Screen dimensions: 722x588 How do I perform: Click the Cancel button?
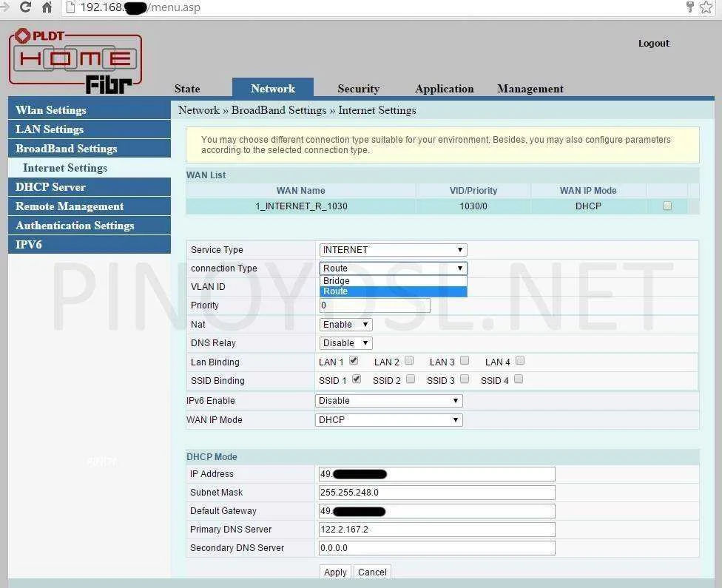click(372, 572)
